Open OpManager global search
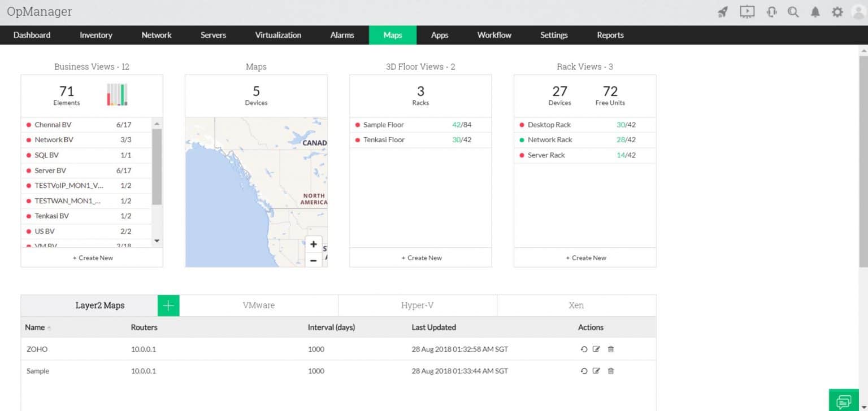Image resolution: width=868 pixels, height=411 pixels. pyautogui.click(x=793, y=11)
